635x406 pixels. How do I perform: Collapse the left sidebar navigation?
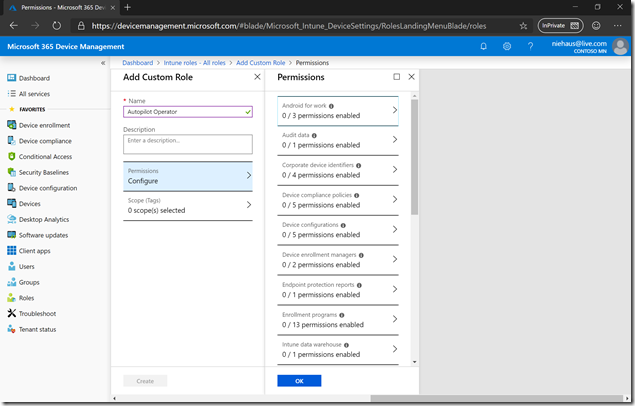[104, 62]
